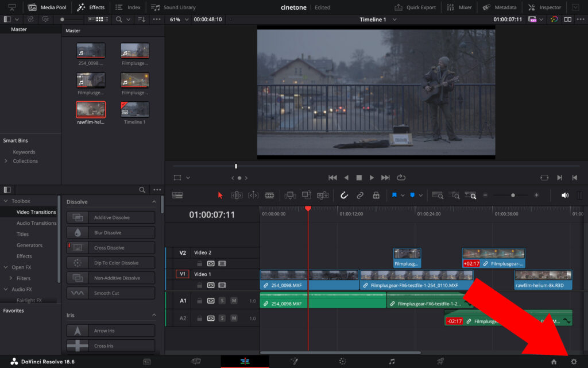Collapse the Dissolve transitions group
This screenshot has width=588, height=368.
tap(154, 202)
